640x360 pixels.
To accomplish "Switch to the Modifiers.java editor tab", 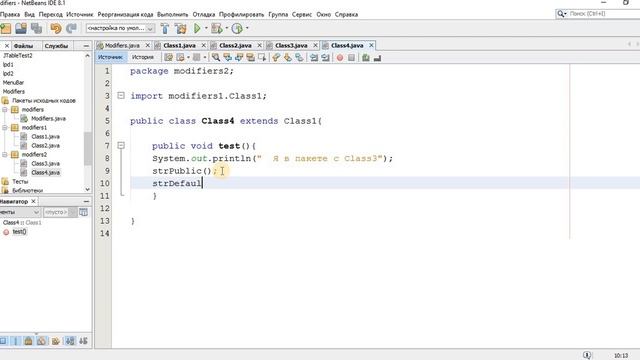I will 122,45.
